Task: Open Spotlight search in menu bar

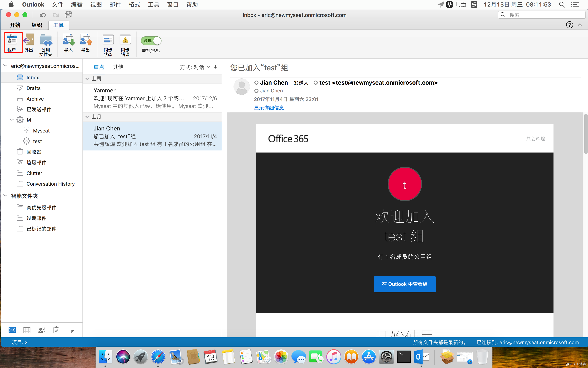Action: (x=562, y=4)
